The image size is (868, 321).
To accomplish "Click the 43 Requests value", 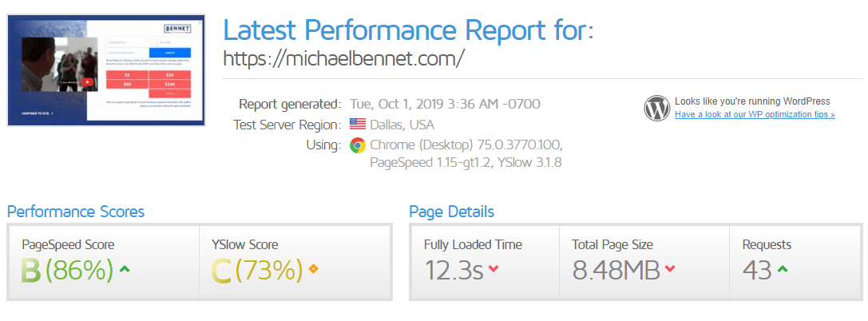I will (x=757, y=270).
